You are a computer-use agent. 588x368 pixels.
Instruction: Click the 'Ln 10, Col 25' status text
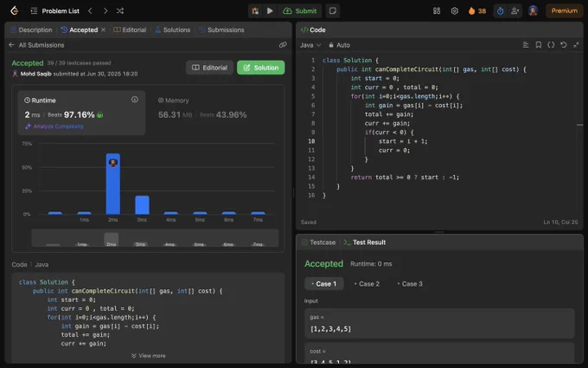pyautogui.click(x=560, y=223)
